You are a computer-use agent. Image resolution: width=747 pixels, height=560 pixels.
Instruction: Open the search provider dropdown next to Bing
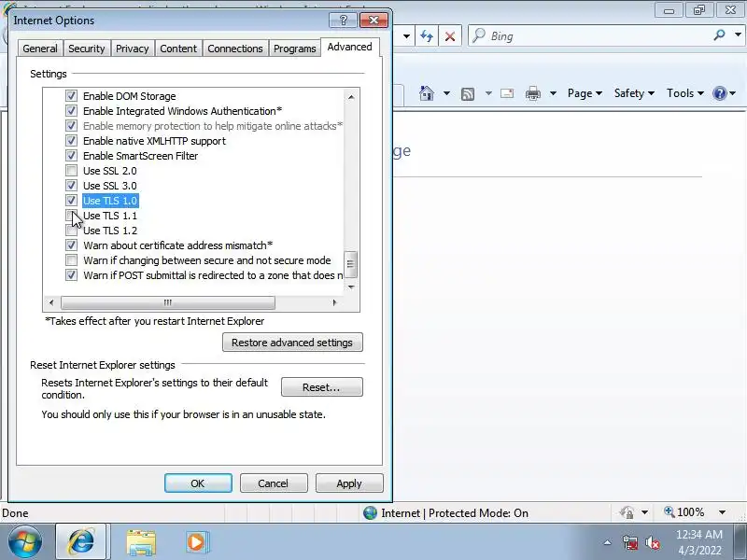pos(738,35)
